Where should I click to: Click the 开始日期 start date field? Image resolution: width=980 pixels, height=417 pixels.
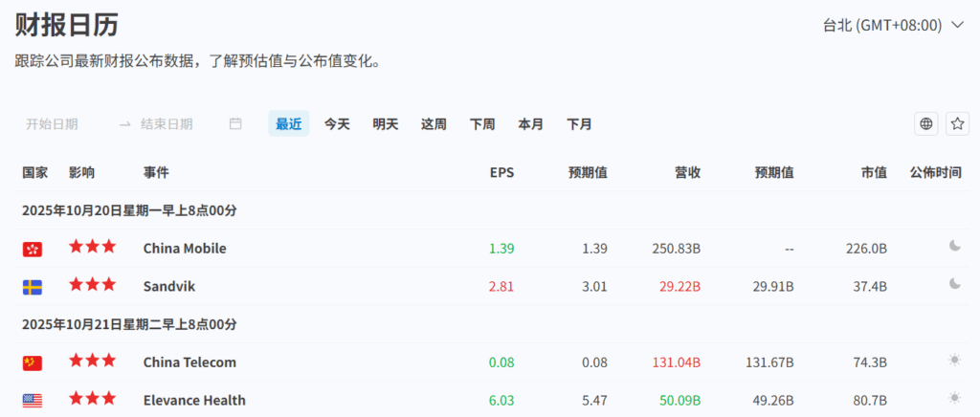coord(52,123)
